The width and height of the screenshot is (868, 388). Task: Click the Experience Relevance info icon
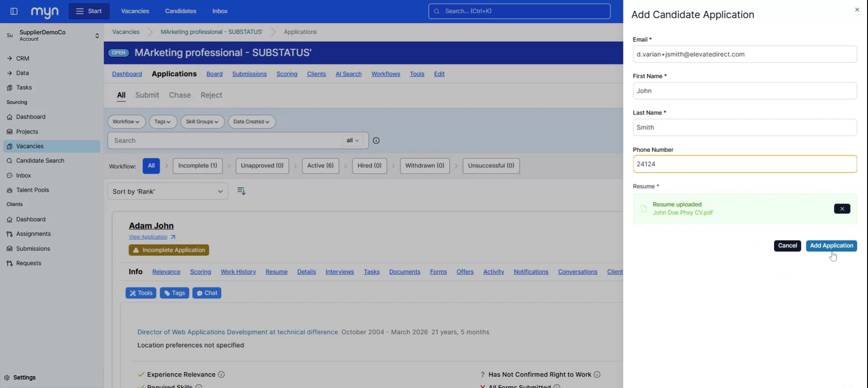pyautogui.click(x=222, y=374)
